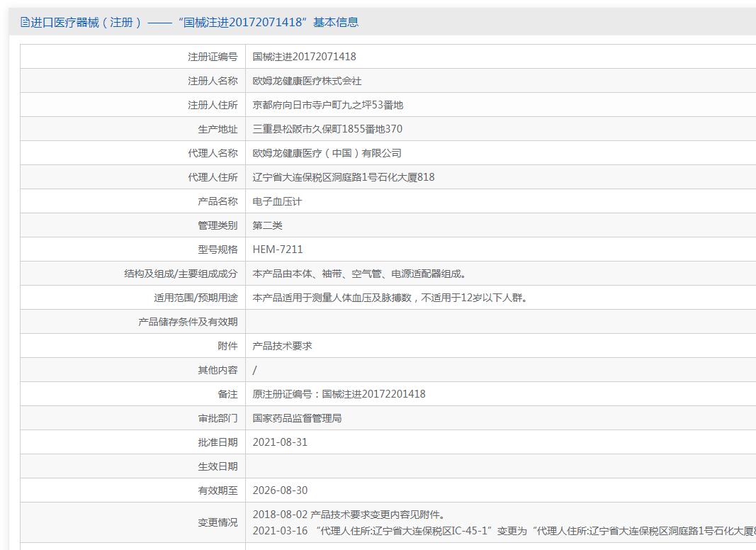Click the 有效期至 label
The width and height of the screenshot is (756, 550).
click(218, 491)
